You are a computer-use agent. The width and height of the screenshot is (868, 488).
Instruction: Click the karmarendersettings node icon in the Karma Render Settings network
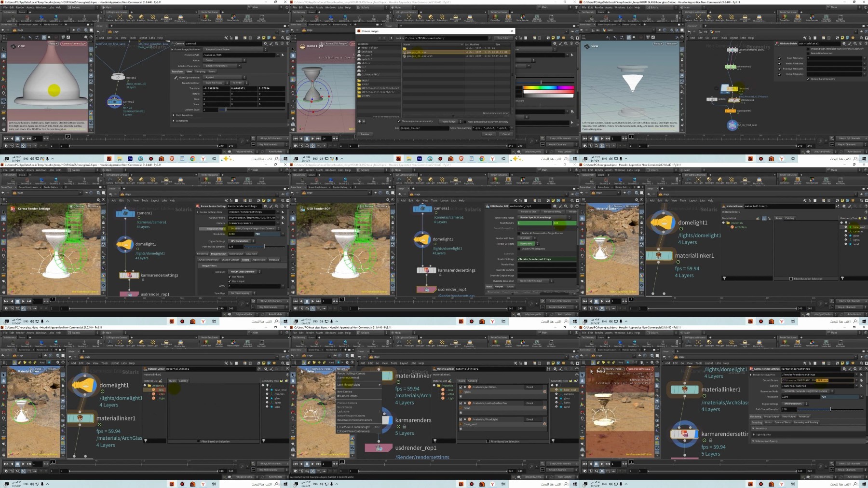[x=129, y=275]
